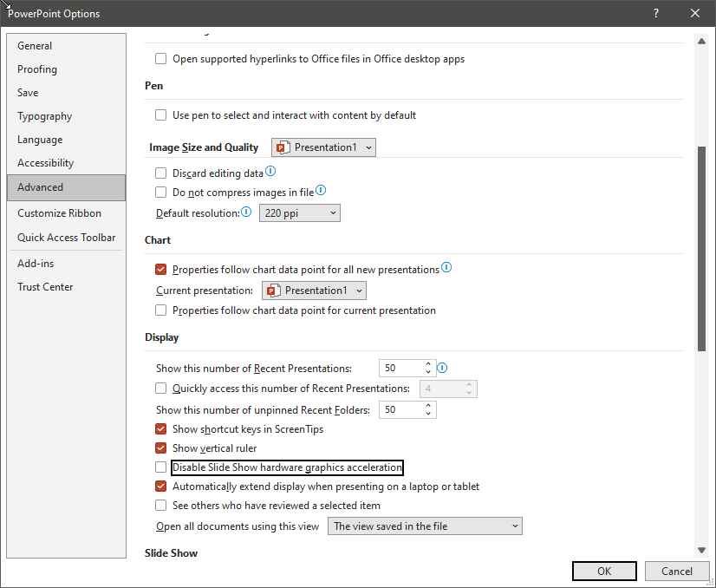Check Use pen to select and interact
The width and height of the screenshot is (716, 588).
(x=160, y=115)
